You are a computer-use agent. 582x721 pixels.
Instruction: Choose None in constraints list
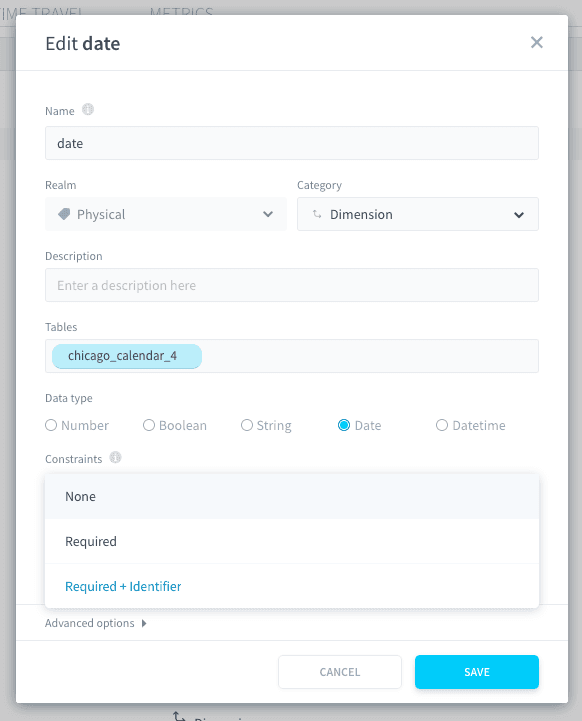(292, 497)
